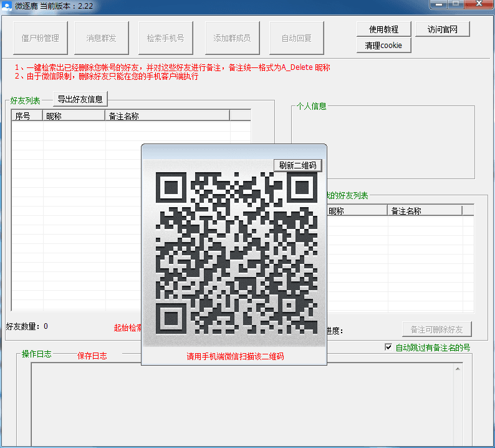Screen dimensions: 495x448
Task: Open the 添加群成员 feature
Action: [232, 38]
